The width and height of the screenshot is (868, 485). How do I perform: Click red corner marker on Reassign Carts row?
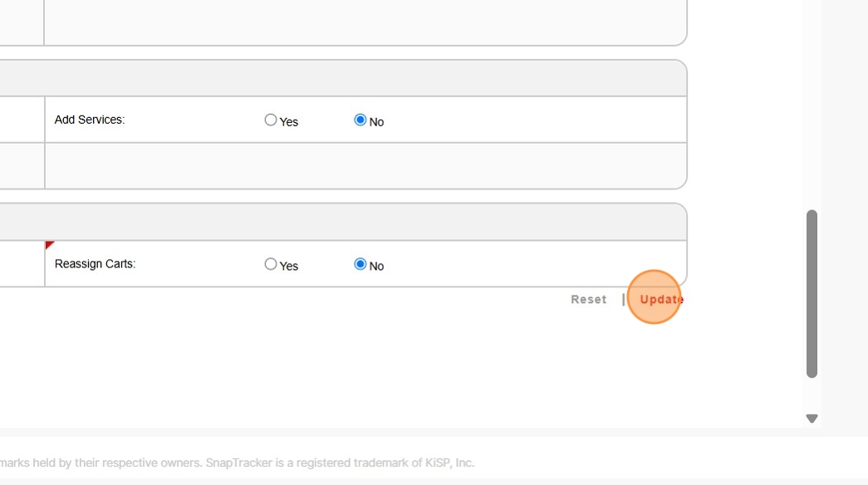coord(49,245)
